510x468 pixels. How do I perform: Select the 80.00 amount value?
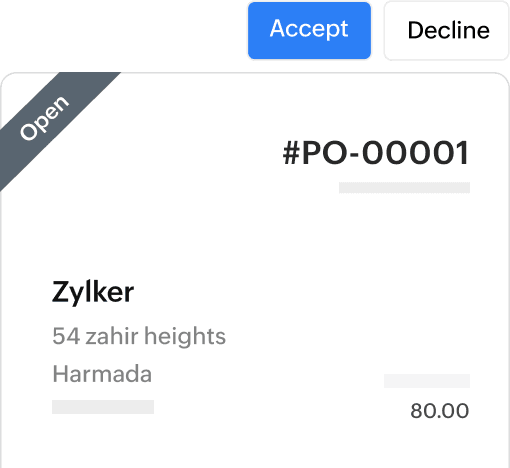(440, 411)
